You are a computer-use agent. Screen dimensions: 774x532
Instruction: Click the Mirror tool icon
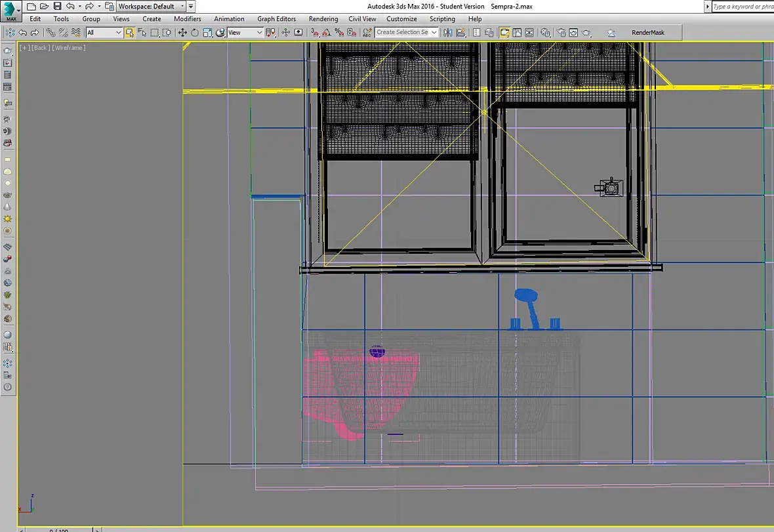[x=448, y=33]
